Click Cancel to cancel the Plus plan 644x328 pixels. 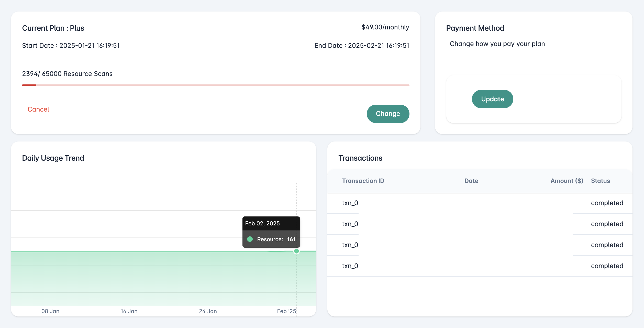(38, 109)
